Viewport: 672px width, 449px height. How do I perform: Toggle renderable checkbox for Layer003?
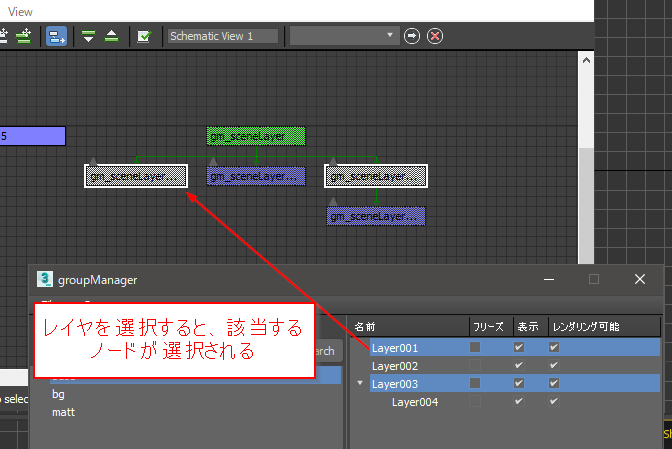554,384
